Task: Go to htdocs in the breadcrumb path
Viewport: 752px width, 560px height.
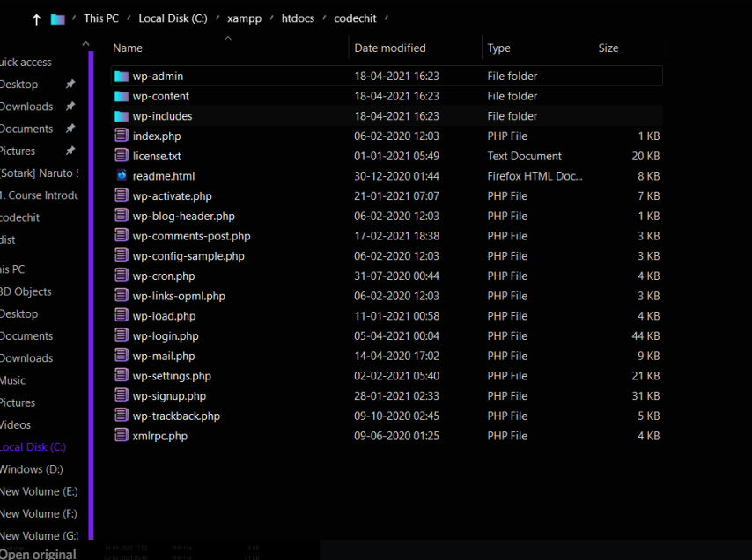Action: point(298,18)
